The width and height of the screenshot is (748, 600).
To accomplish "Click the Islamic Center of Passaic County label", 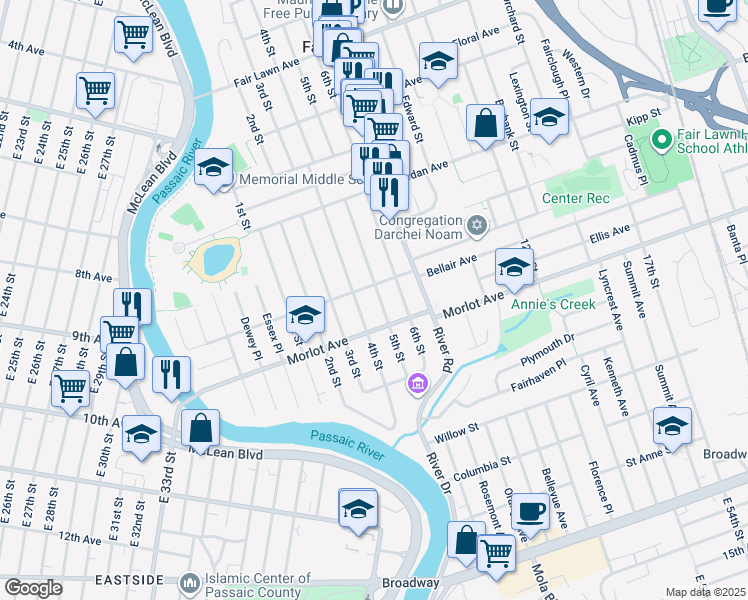I will coord(258,585).
